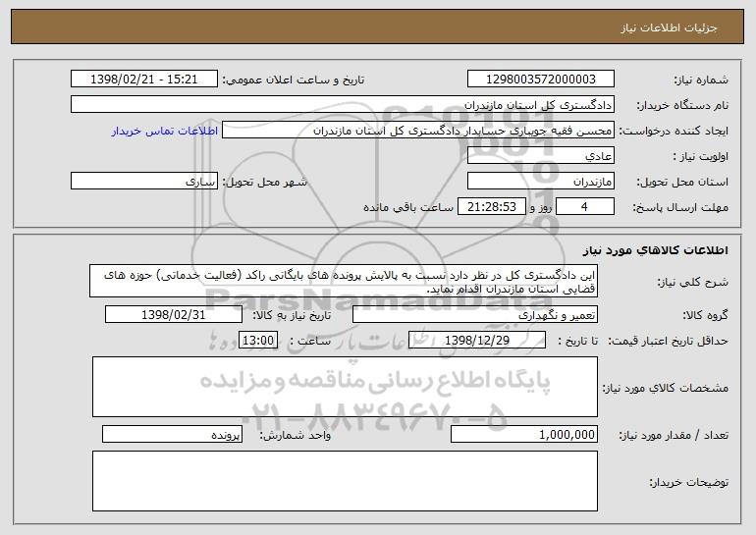Click the تاریخ نیاز به کالا label
The height and width of the screenshot is (535, 756).
click(292, 315)
